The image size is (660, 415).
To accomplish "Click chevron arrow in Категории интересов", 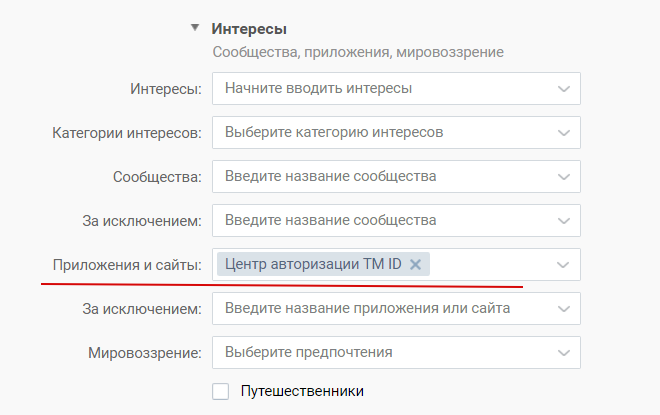I will (x=564, y=132).
